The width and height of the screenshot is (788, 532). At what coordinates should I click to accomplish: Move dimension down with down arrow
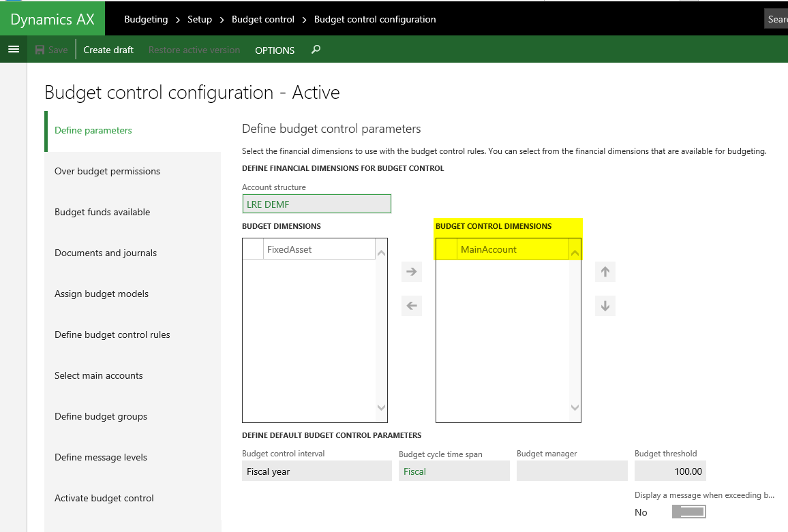pos(605,306)
